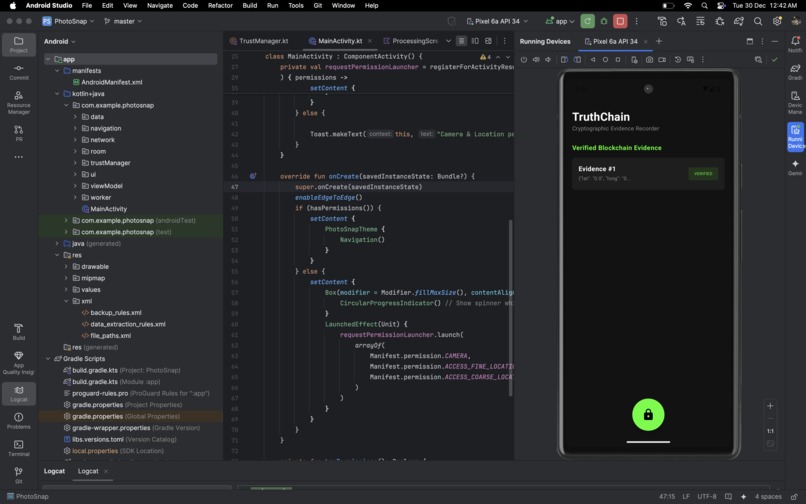Show hidden editor tabs dropdown

(x=448, y=41)
